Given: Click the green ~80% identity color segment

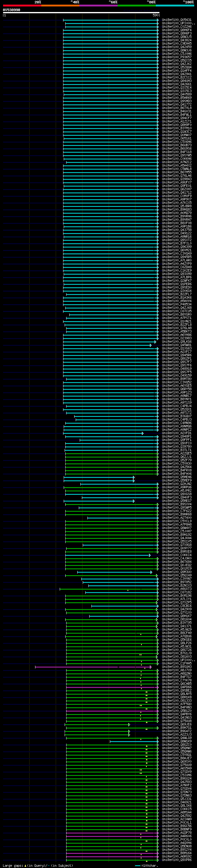Looking at the screenshot, I should (x=137, y=6).
